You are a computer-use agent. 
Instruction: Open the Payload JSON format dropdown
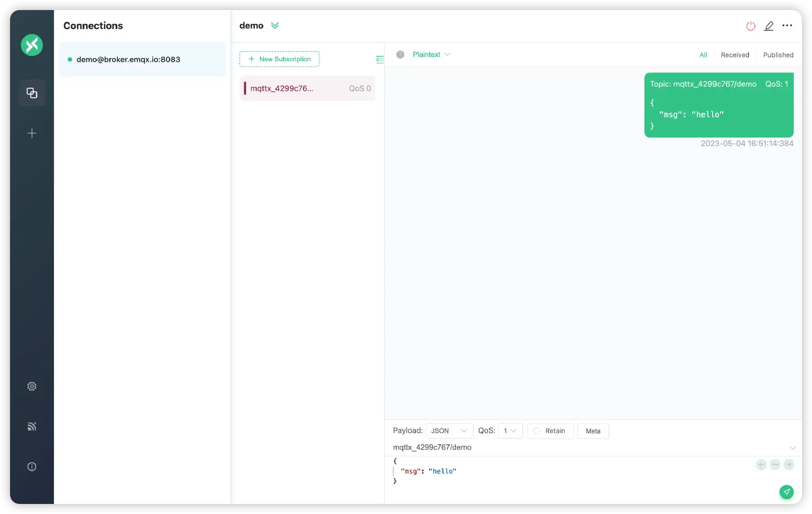(449, 431)
